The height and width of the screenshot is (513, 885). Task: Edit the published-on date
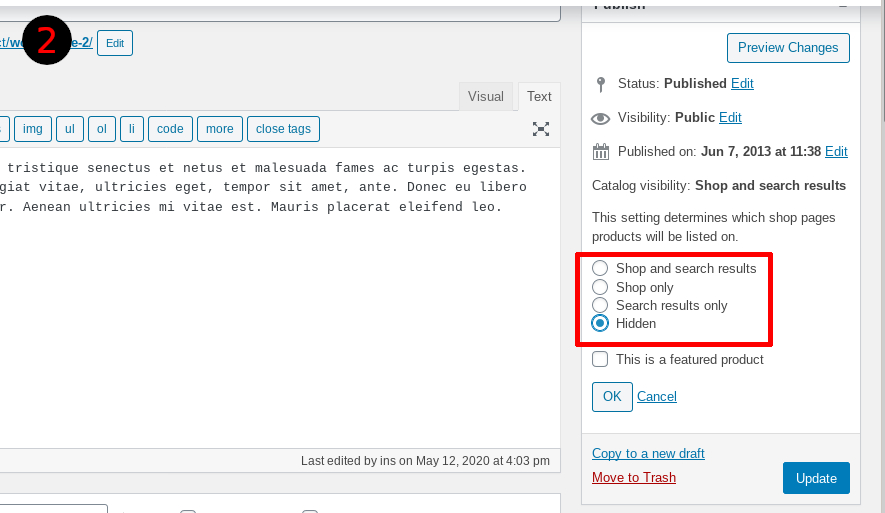(x=836, y=151)
